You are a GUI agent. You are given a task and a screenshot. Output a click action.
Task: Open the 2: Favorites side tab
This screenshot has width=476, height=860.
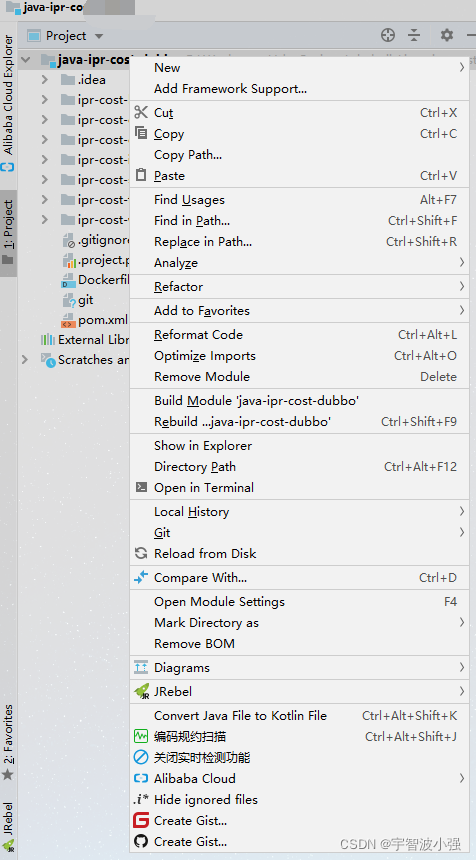[8, 742]
